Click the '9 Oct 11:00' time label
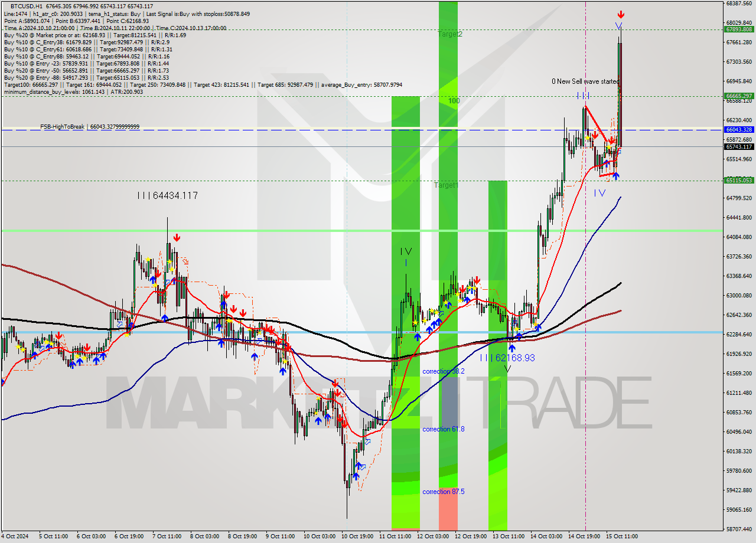 click(x=279, y=537)
